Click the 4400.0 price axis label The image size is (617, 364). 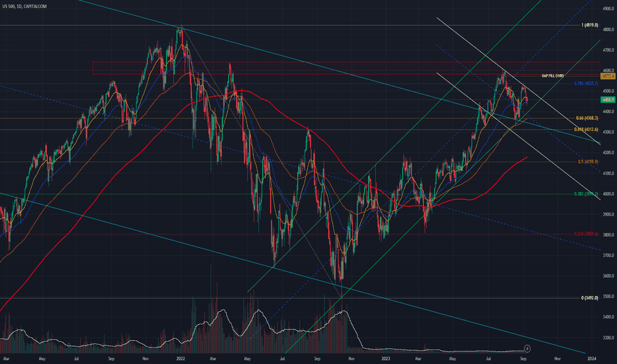tap(608, 112)
